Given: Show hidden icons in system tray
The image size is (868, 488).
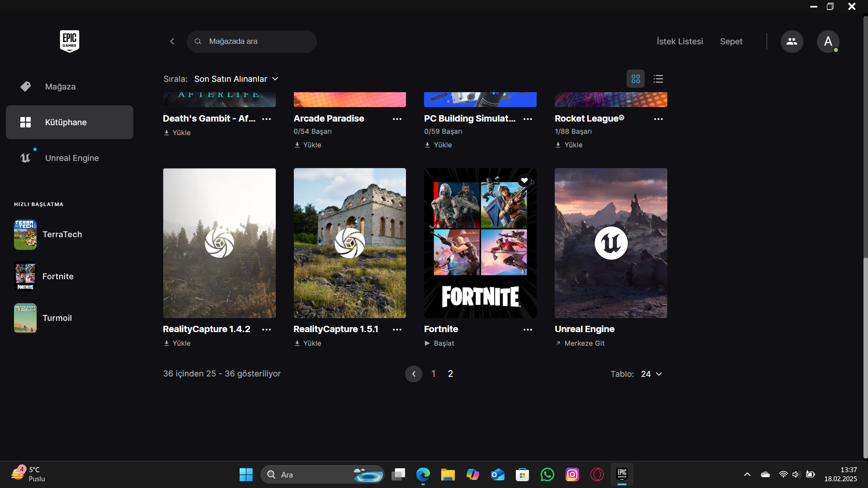Looking at the screenshot, I should click(747, 474).
